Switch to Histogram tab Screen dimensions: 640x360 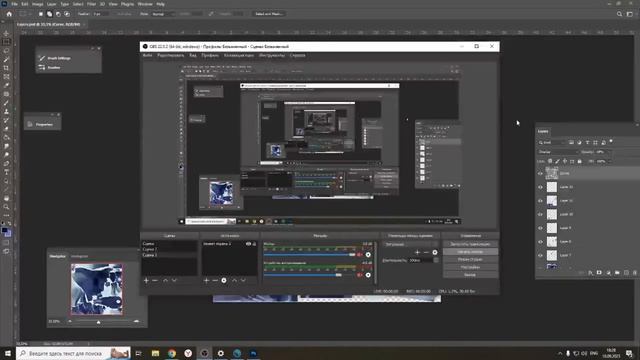pyautogui.click(x=79, y=256)
